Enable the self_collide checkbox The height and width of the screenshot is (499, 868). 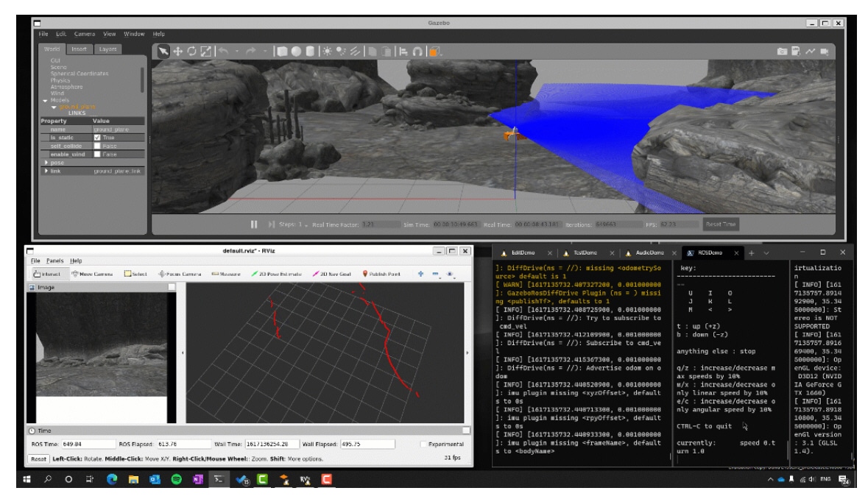tap(97, 146)
